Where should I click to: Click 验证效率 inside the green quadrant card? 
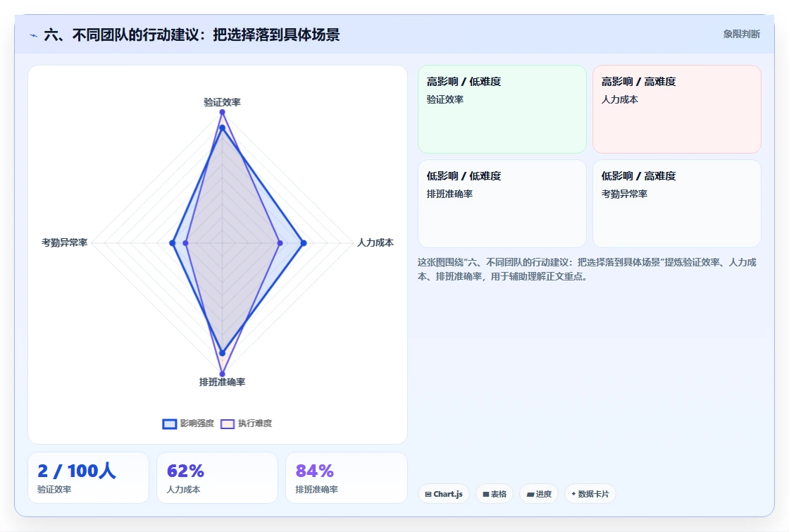point(445,99)
